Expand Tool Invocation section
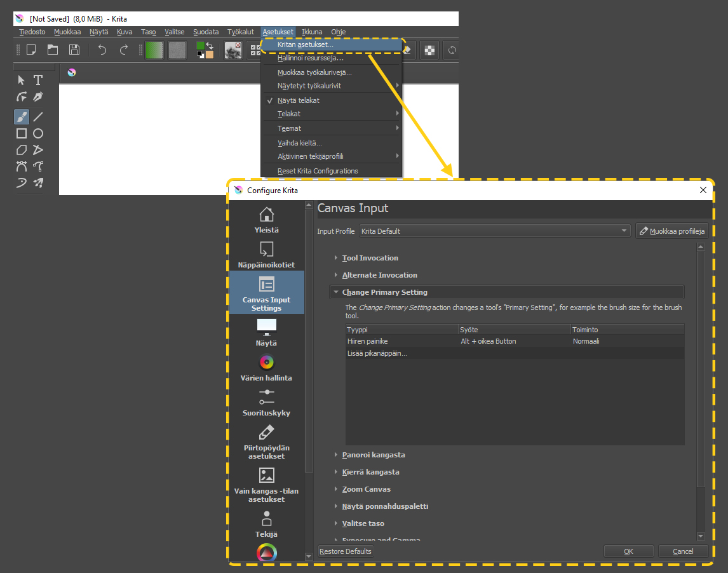 click(370, 258)
